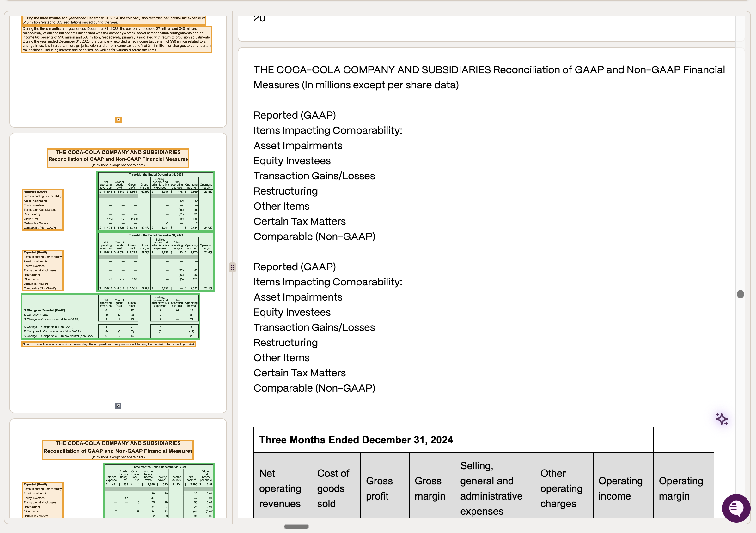Image resolution: width=756 pixels, height=533 pixels.
Task: Select the % Change table region
Action: point(110,316)
